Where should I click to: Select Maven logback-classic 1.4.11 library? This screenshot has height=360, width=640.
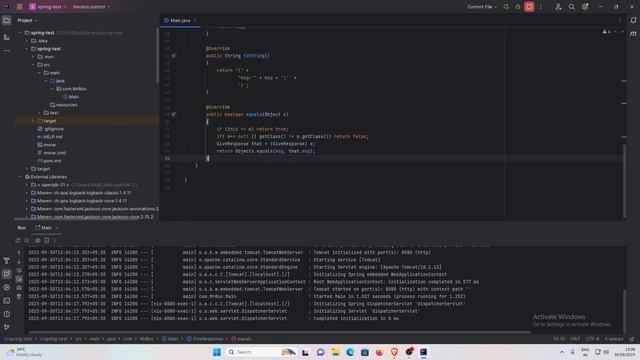click(x=81, y=193)
